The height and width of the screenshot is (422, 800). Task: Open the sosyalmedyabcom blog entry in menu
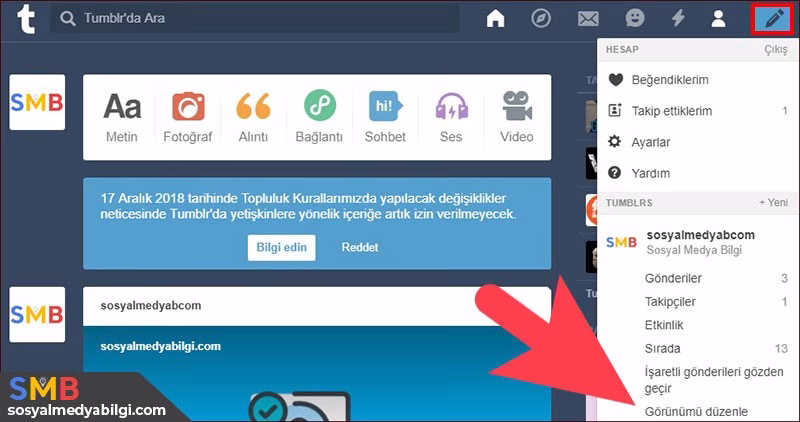pyautogui.click(x=698, y=242)
